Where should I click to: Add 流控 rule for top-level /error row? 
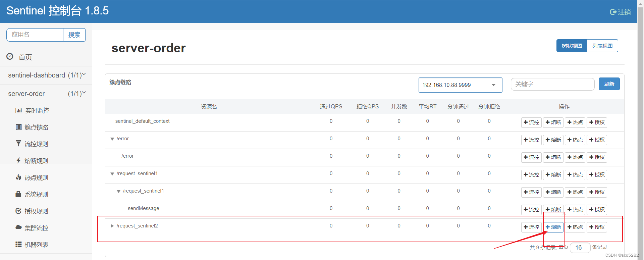click(531, 140)
